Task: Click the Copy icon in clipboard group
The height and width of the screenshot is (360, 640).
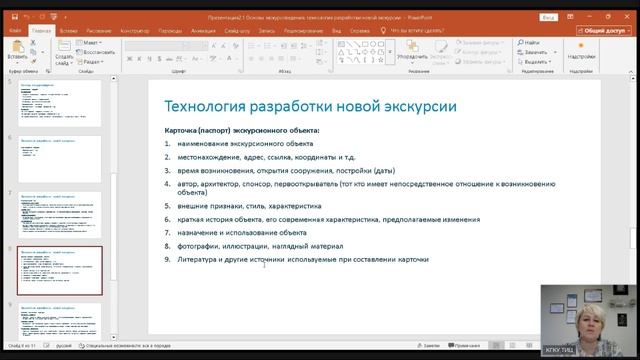Action: point(33,52)
